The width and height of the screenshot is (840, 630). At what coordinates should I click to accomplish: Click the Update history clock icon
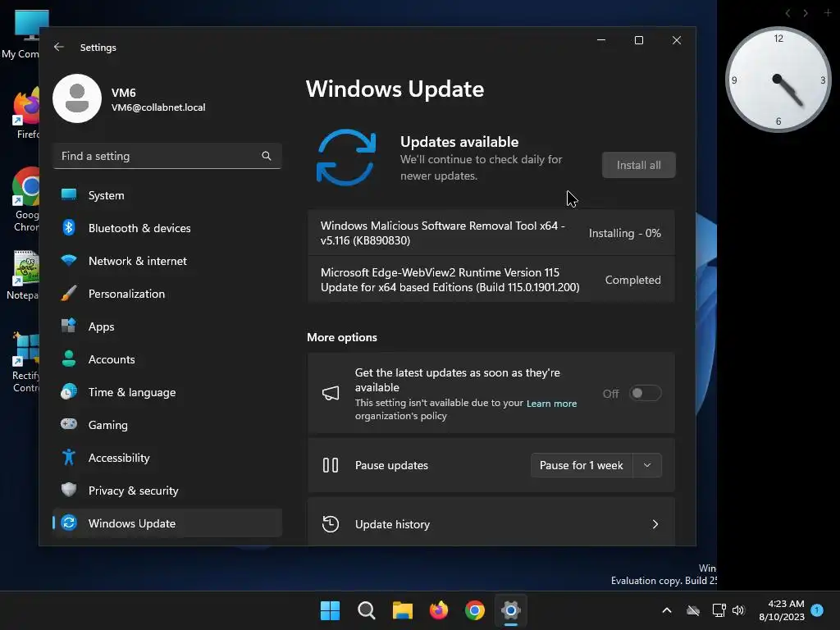click(331, 524)
